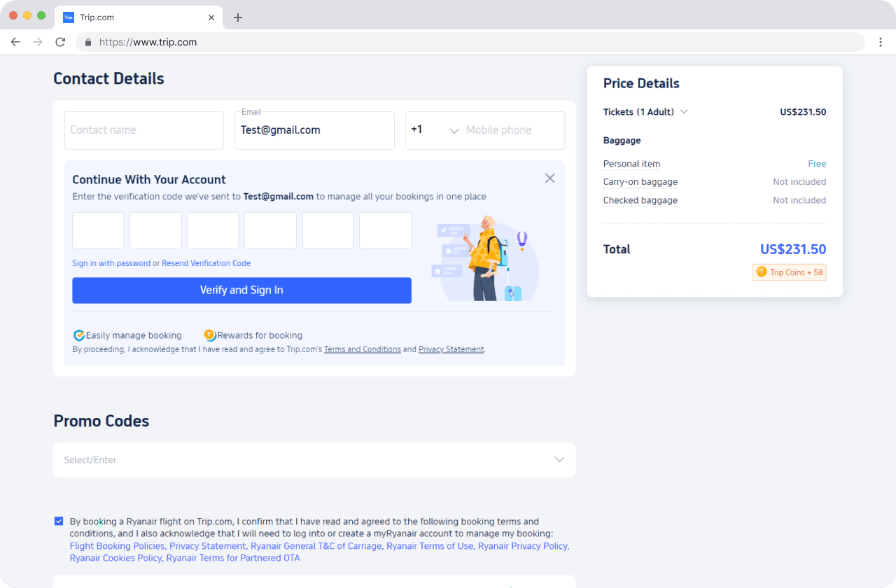Viewport: 896px width, 588px height.
Task: Open the Flight Booking Policies link
Action: point(117,546)
